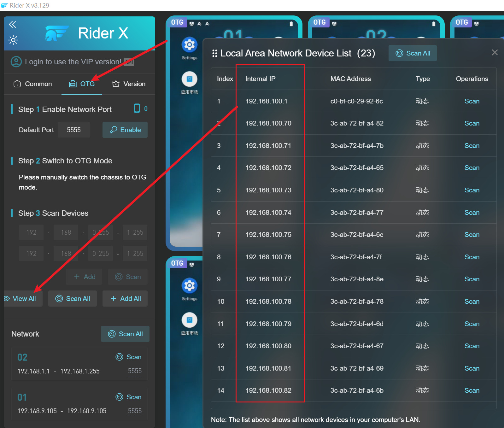
Task: Click the Internal IP column header
Action: pyautogui.click(x=261, y=79)
